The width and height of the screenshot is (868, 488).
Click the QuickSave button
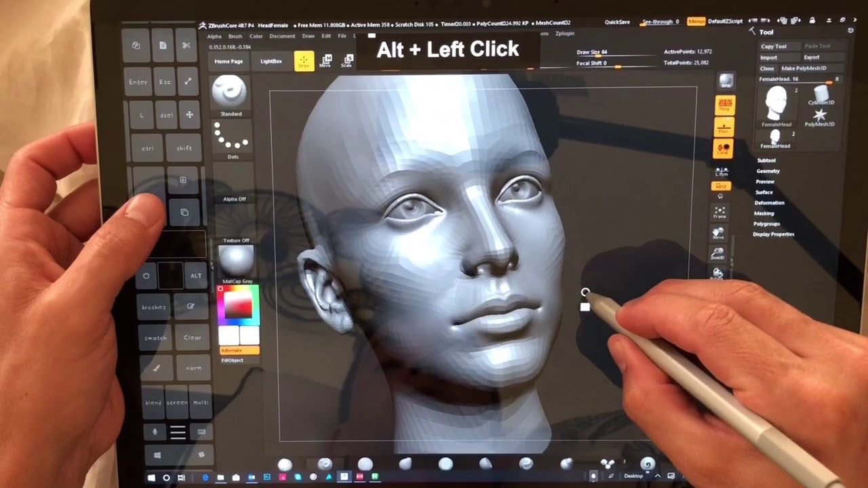(x=617, y=22)
